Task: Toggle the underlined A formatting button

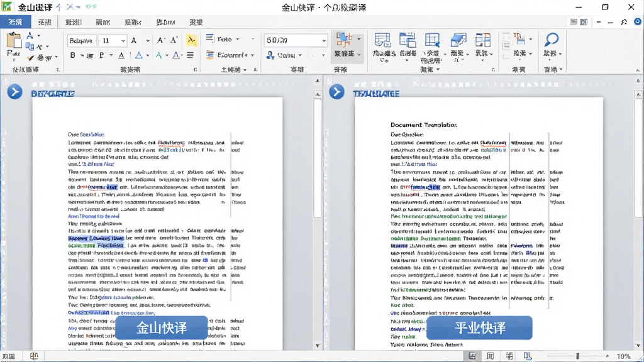Action: [x=121, y=55]
